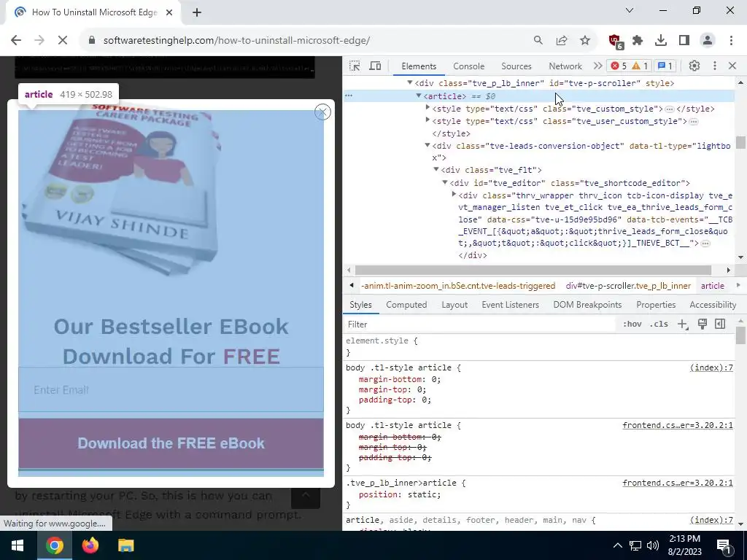Open the Event Listeners tab
747x560 pixels.
[x=510, y=305]
